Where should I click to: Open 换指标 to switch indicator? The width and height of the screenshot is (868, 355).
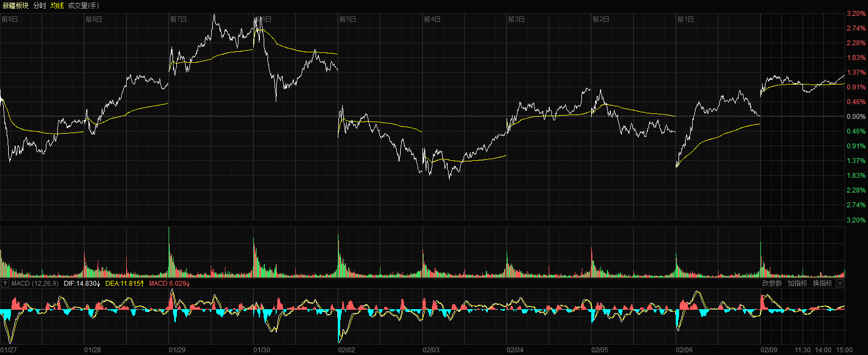tap(822, 284)
